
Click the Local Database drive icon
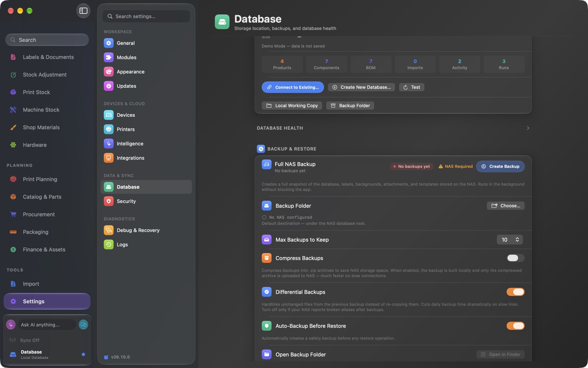click(x=13, y=354)
